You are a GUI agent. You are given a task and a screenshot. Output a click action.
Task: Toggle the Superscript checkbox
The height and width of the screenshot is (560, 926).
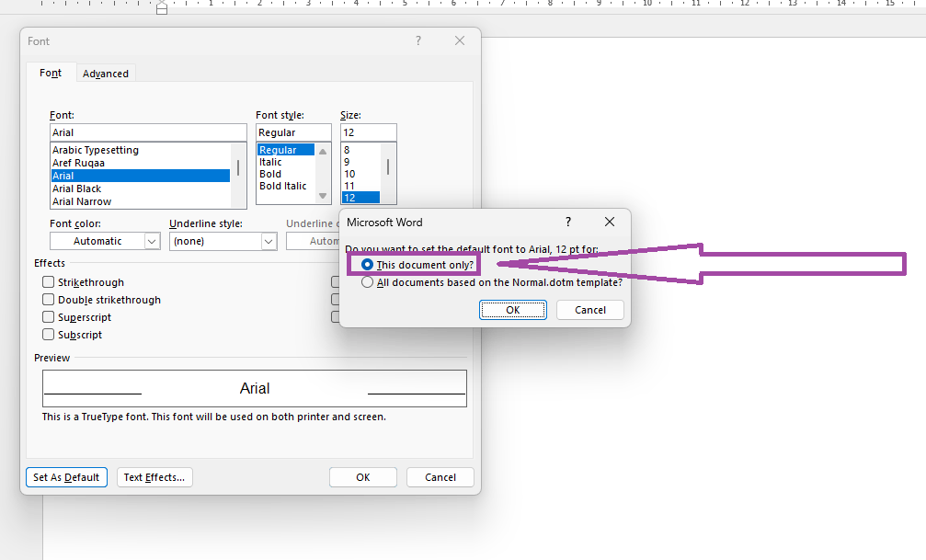[48, 316]
